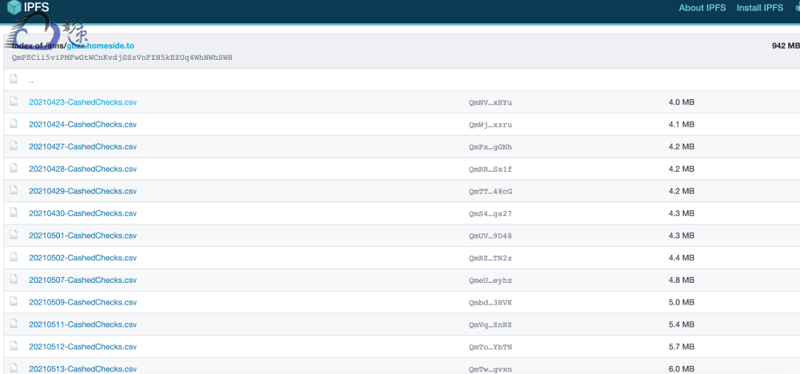Click file icon for 20210511-CashedChecks.csv

coord(14,323)
